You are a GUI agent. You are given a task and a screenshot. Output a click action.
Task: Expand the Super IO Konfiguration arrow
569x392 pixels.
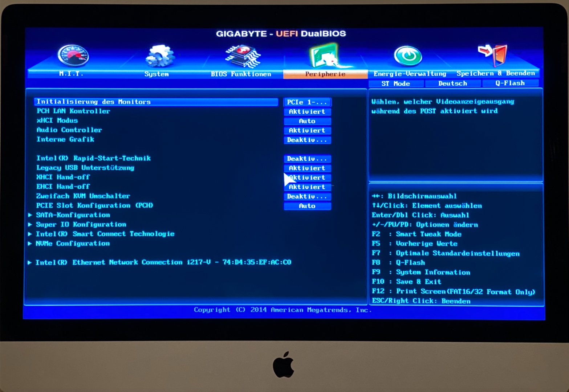[x=30, y=224]
